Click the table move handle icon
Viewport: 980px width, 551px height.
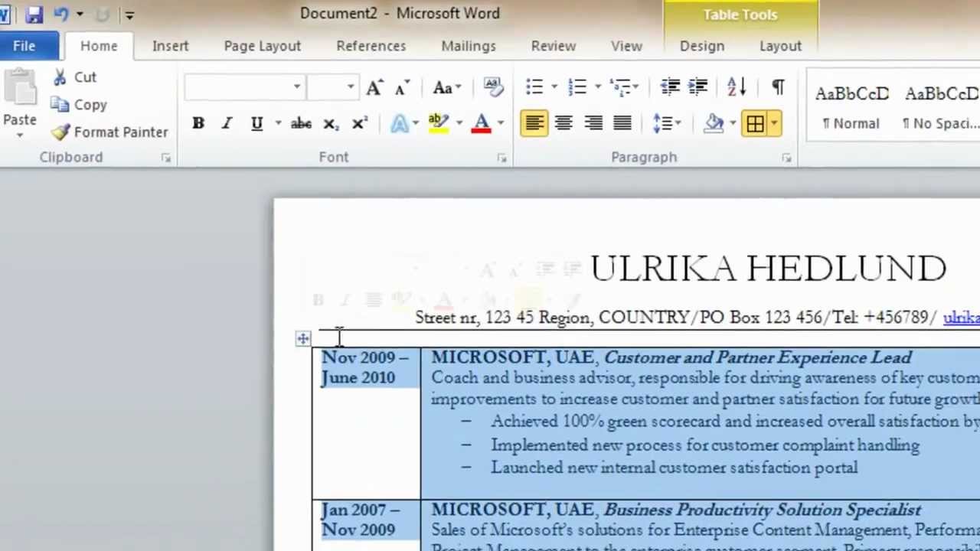tap(303, 338)
